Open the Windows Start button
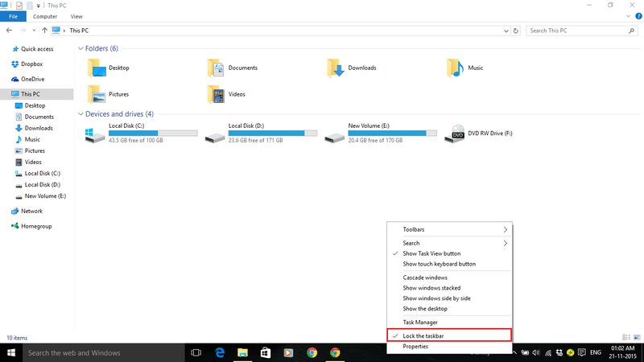This screenshot has width=644, height=362. pyautogui.click(x=11, y=353)
